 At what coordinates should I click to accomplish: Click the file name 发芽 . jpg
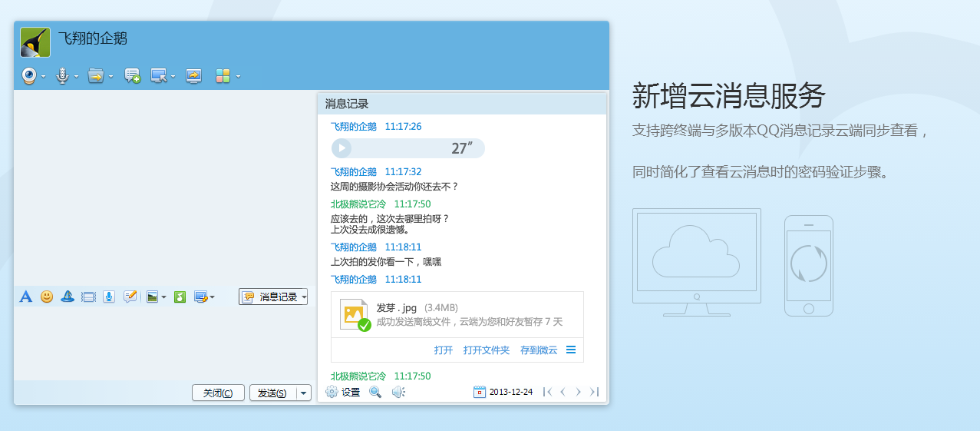pos(397,308)
